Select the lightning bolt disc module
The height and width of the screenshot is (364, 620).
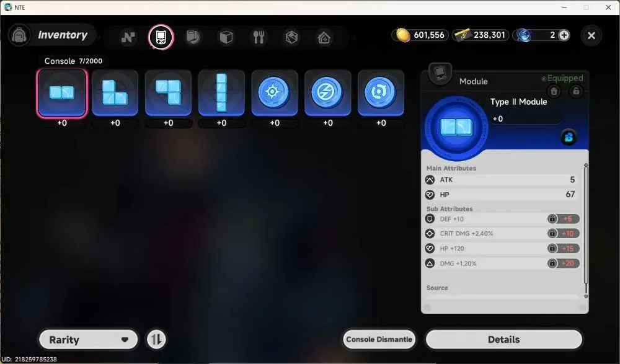(328, 94)
